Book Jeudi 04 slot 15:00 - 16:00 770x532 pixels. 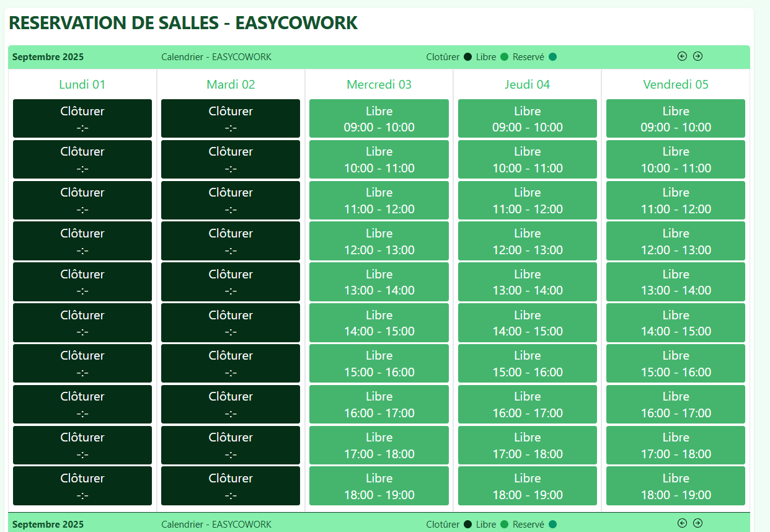click(x=528, y=363)
